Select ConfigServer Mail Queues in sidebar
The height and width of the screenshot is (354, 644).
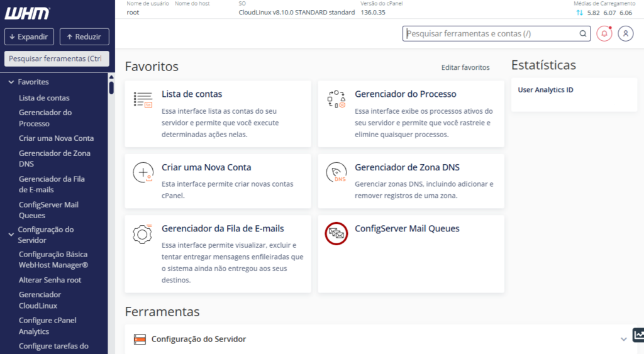pyautogui.click(x=48, y=210)
